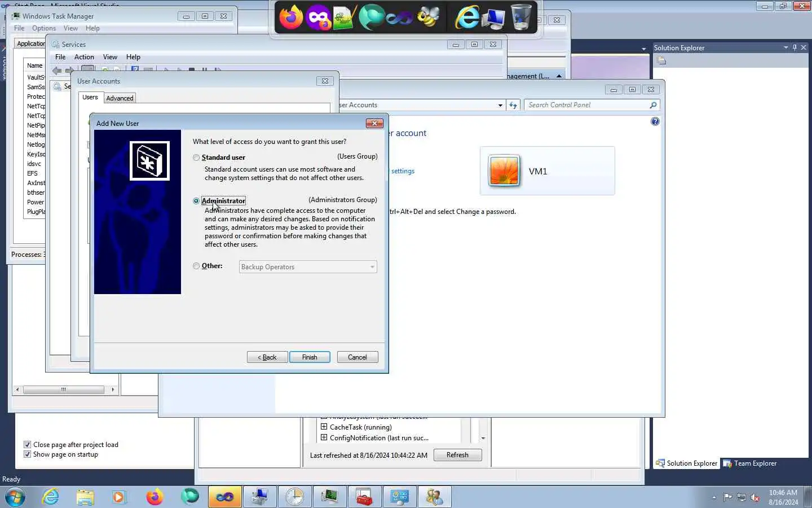The image size is (812, 508).
Task: Open the Control Panel address bar dropdown
Action: click(x=500, y=105)
